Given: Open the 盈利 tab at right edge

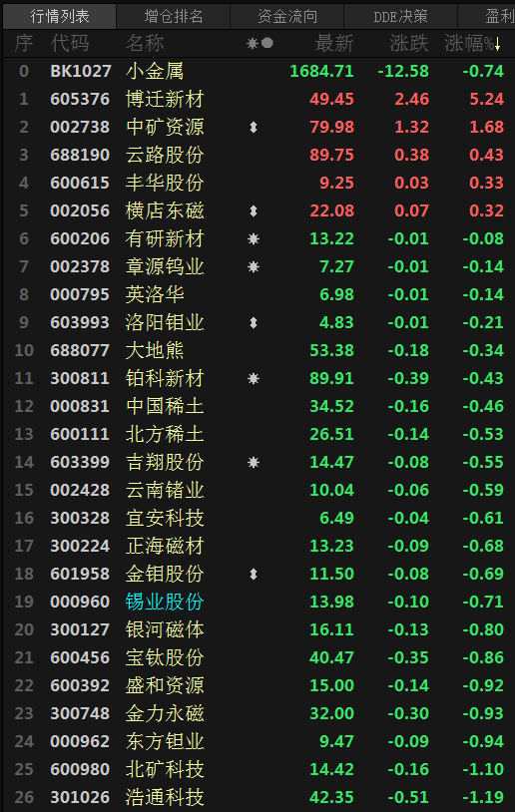Looking at the screenshot, I should 487,16.
